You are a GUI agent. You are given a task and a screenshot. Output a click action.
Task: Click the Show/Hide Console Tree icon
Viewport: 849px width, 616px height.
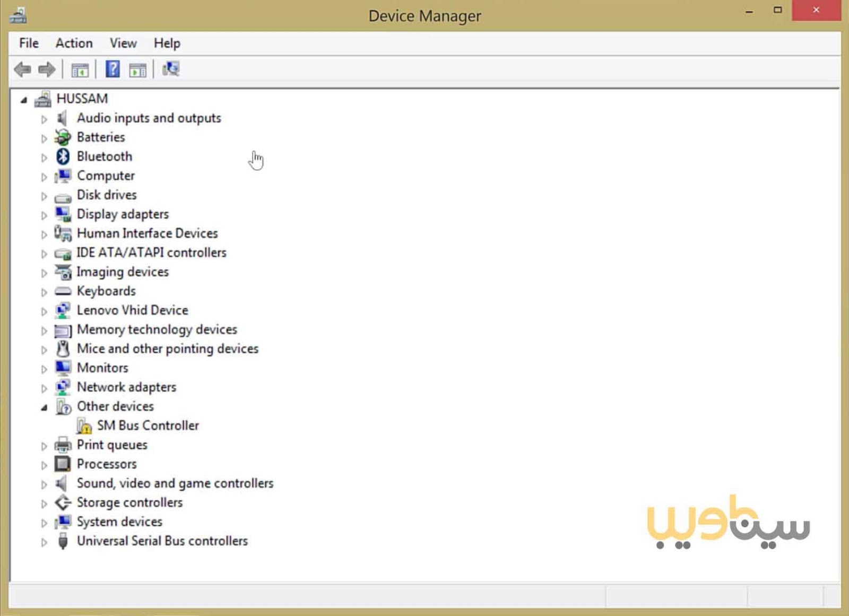pyautogui.click(x=80, y=69)
